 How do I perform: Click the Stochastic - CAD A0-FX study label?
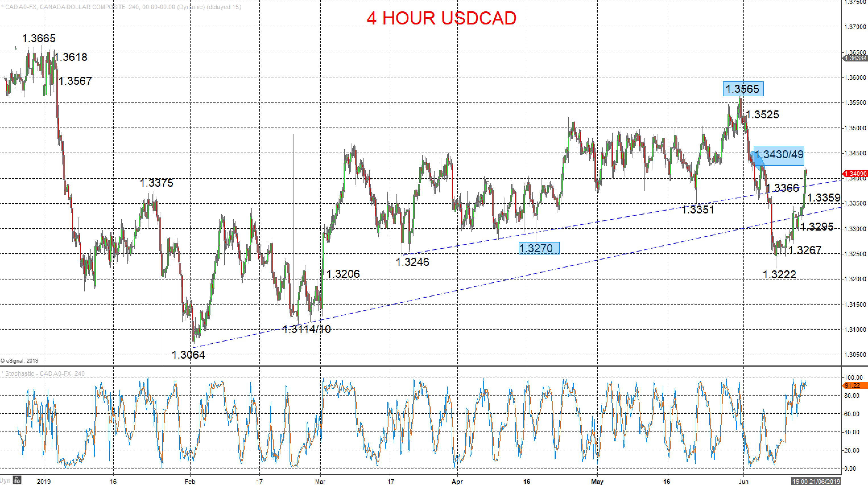coord(43,373)
